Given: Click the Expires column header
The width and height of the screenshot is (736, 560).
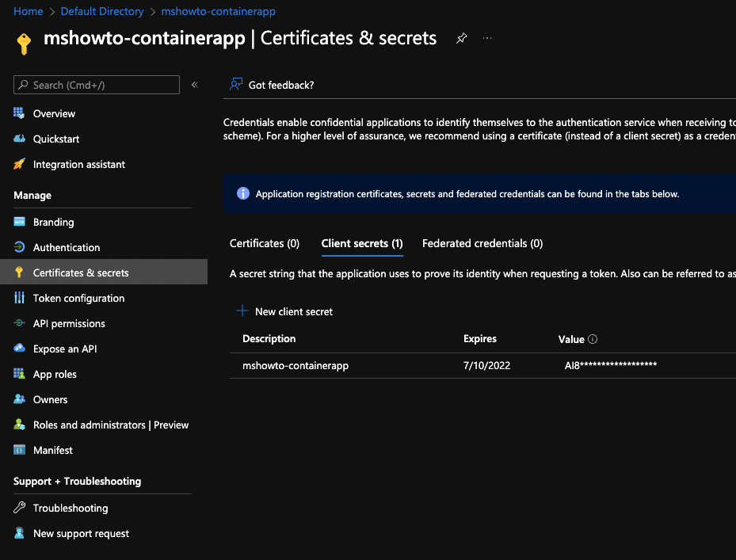Looking at the screenshot, I should (480, 339).
